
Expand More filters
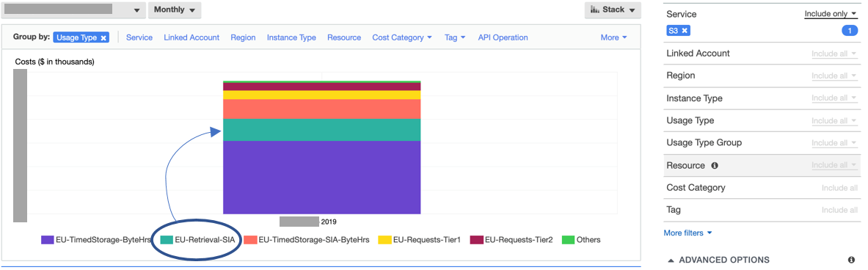[688, 233]
